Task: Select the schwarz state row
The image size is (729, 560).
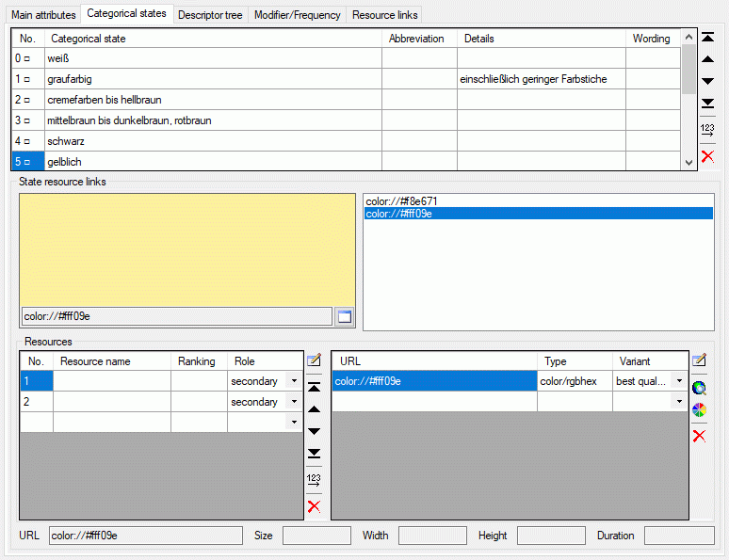Action: [346, 141]
